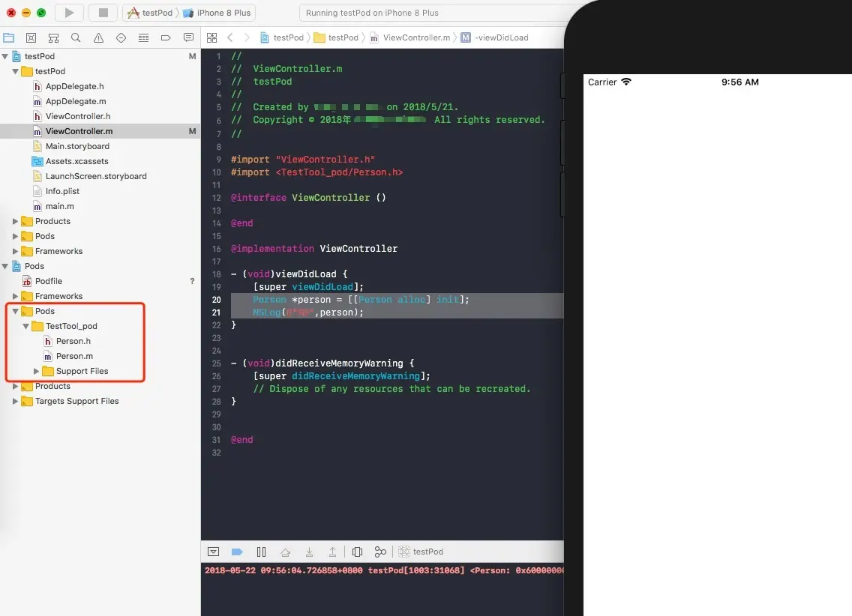
Task: Click the Person log line in console
Action: pos(384,570)
